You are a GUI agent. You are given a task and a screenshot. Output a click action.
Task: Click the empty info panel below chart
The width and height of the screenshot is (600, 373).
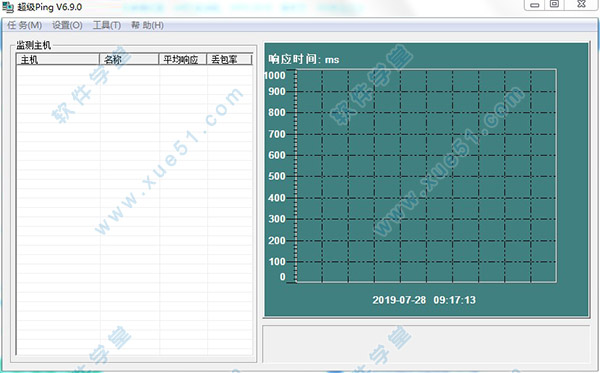426,344
